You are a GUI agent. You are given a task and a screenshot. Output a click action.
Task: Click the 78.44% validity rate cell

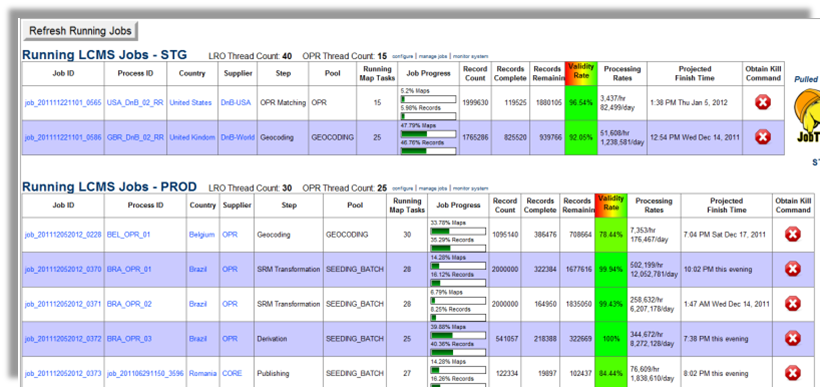[x=611, y=235]
